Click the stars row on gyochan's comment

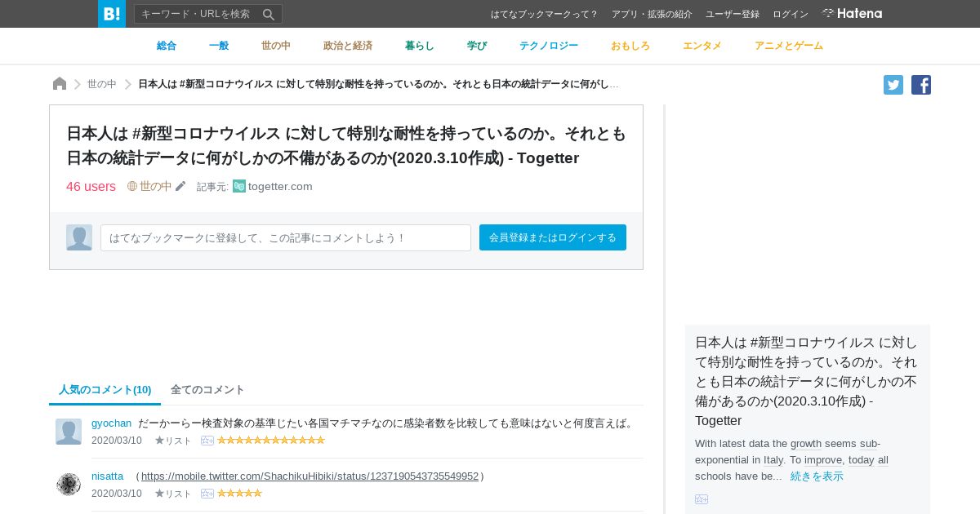click(271, 441)
